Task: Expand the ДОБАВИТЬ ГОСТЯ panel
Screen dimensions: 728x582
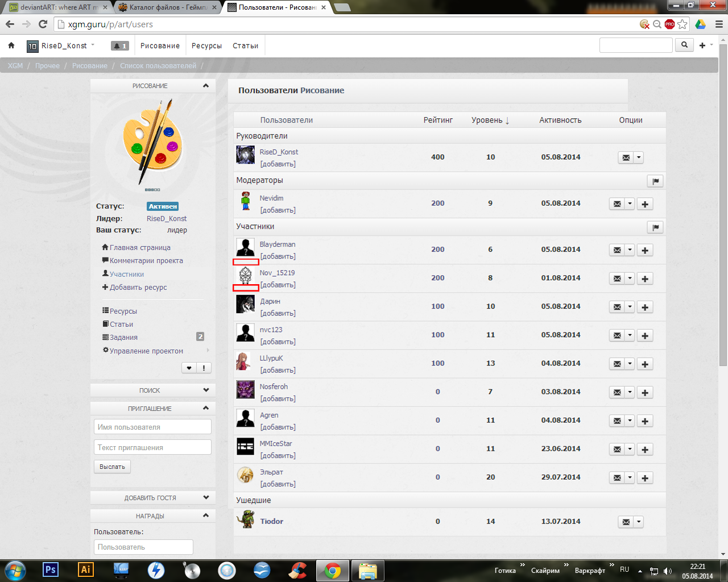Action: coord(206,497)
